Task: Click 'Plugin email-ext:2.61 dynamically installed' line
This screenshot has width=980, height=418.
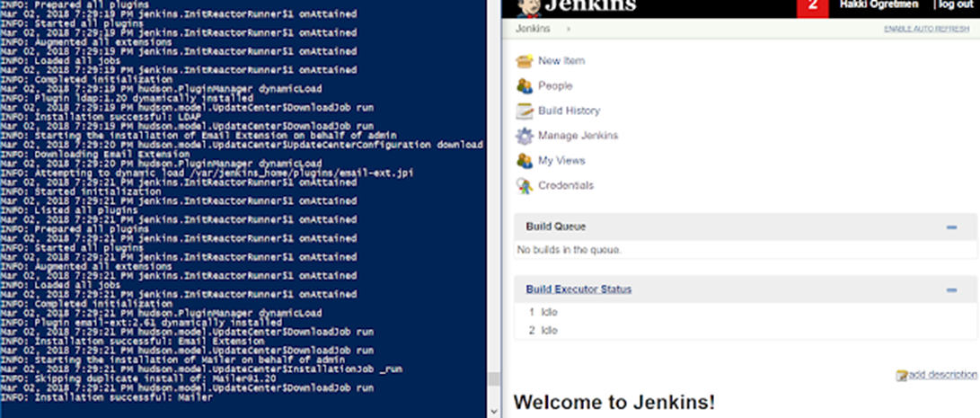Action: (141, 323)
